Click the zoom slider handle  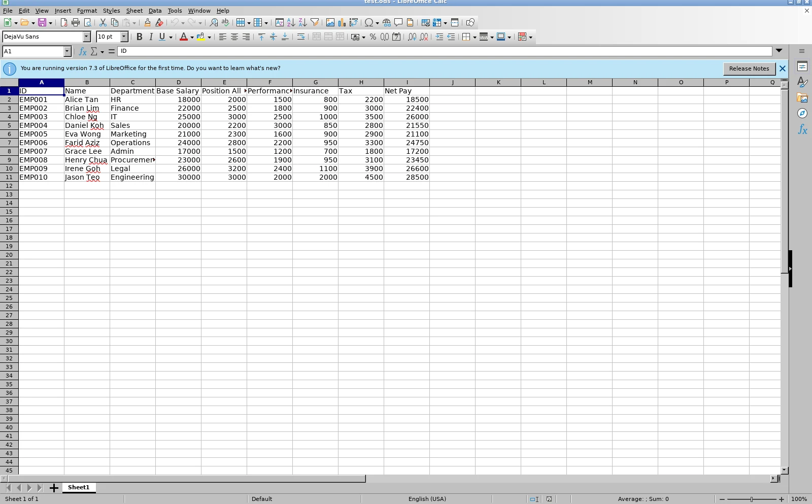[x=752, y=499]
